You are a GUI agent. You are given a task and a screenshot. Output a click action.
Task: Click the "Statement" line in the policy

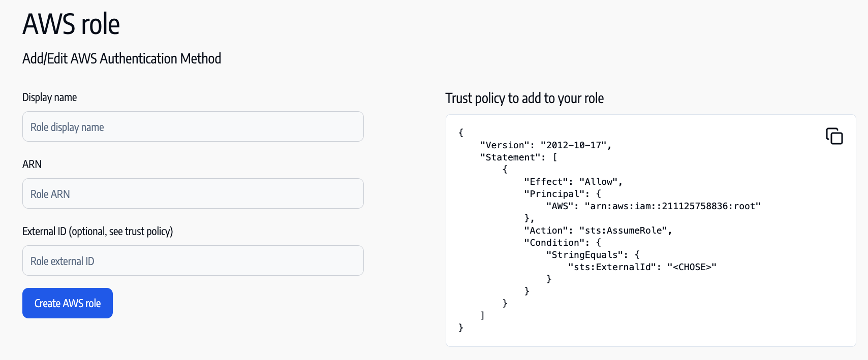[x=518, y=157]
